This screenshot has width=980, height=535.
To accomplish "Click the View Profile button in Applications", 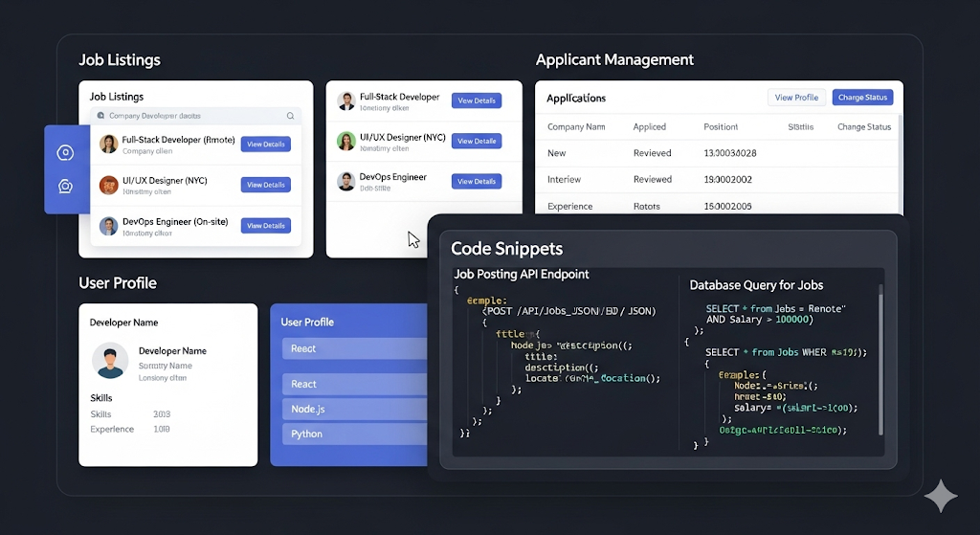I will (796, 98).
